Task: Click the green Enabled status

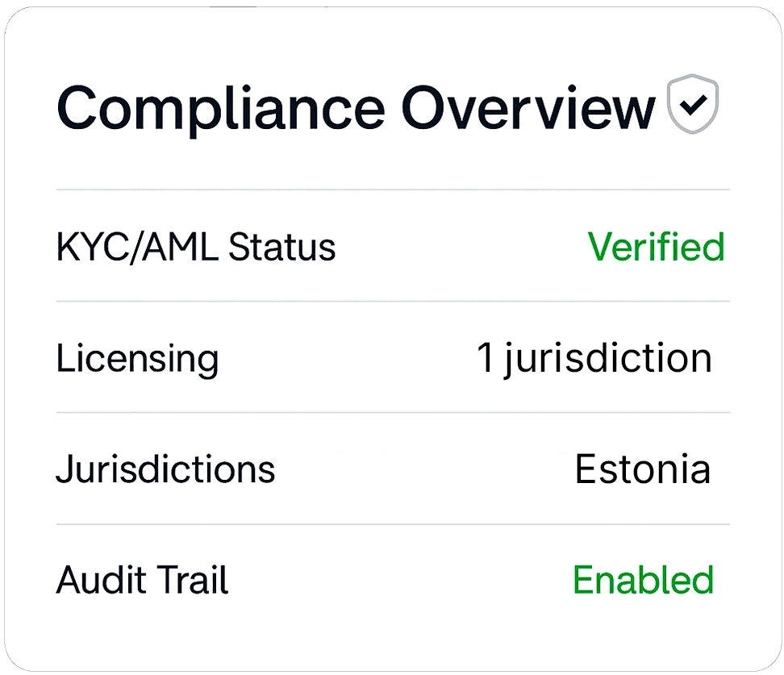Action: coord(643,580)
